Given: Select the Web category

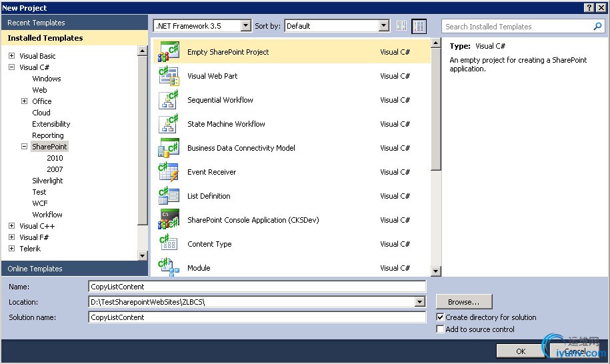Looking at the screenshot, I should tap(39, 90).
